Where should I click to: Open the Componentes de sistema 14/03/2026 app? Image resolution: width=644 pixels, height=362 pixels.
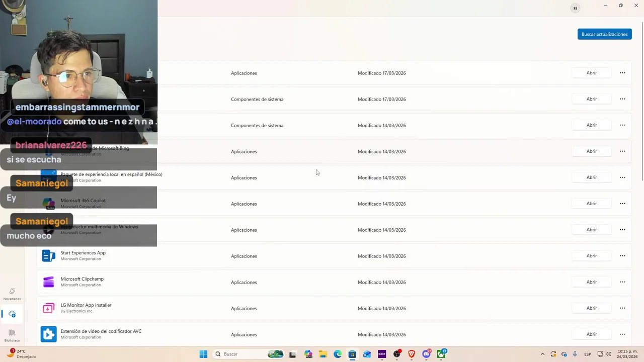point(591,125)
